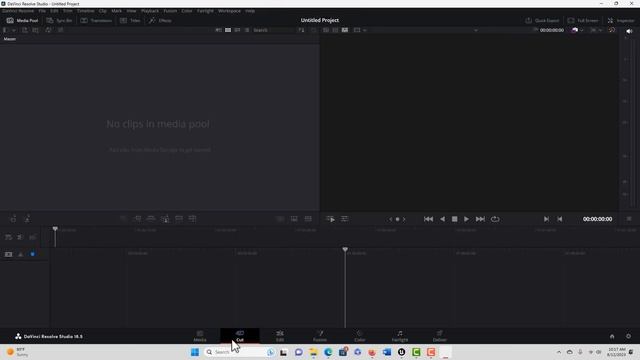Viewport: 640px width, 360px height.
Task: Open the Fusion menu in the menu bar
Action: 170,11
